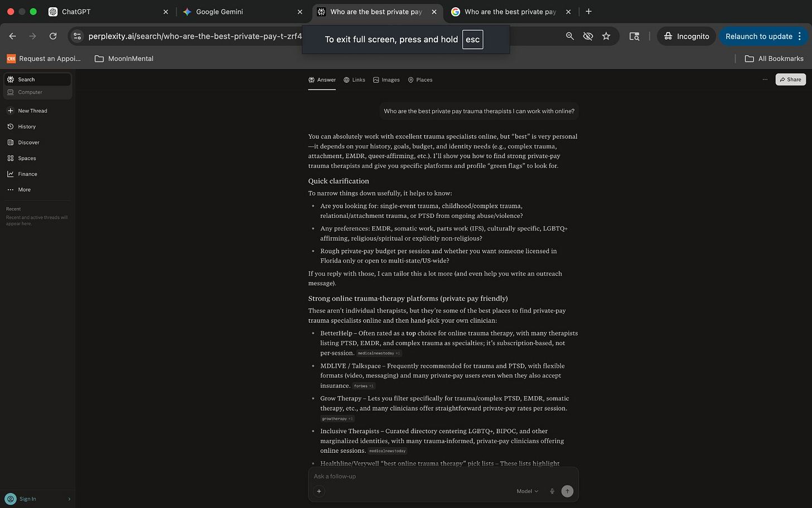Open the three-dot thread options menu
The image size is (812, 508).
click(x=765, y=79)
